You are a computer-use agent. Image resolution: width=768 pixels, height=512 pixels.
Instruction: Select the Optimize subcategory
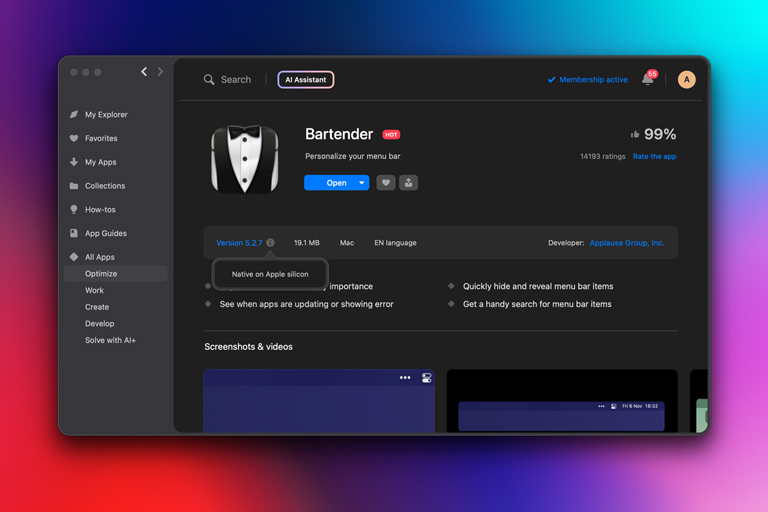[x=116, y=273]
